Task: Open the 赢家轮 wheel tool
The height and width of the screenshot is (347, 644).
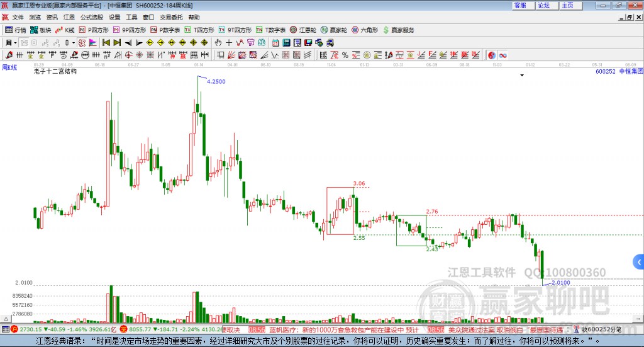Action: point(334,30)
